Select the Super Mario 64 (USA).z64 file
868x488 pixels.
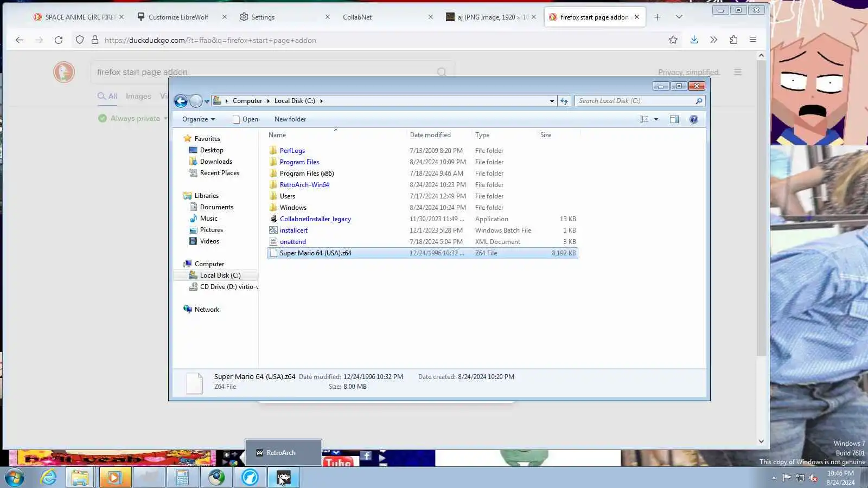pyautogui.click(x=423, y=253)
